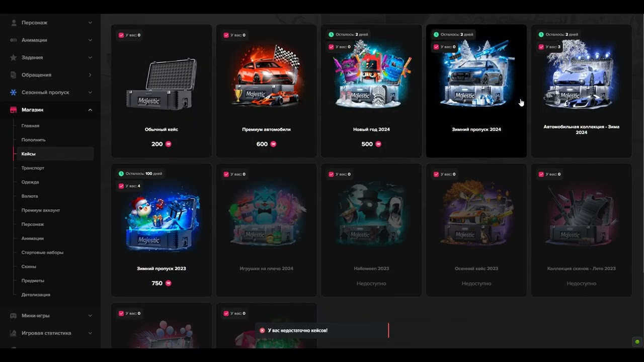The height and width of the screenshot is (362, 644).
Task: Open Скины submenu item
Action: point(29,266)
